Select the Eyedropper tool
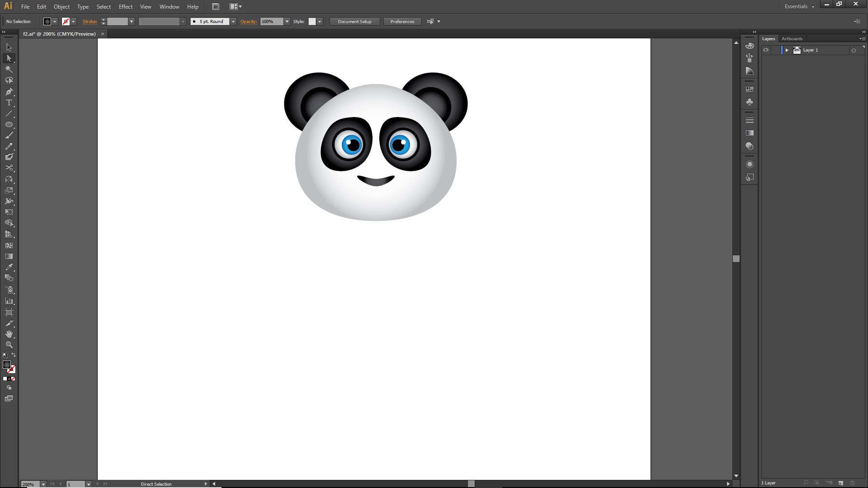The width and height of the screenshot is (868, 488). coord(9,267)
